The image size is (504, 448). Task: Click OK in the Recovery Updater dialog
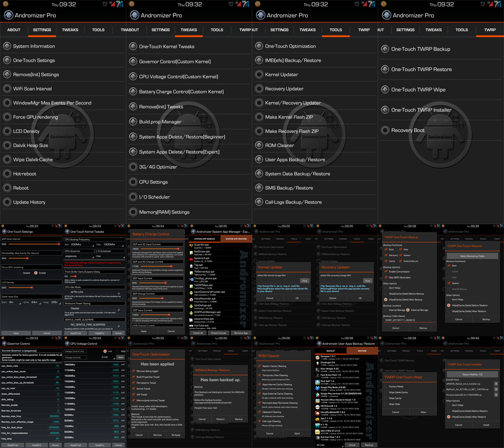pyautogui.click(x=360, y=298)
